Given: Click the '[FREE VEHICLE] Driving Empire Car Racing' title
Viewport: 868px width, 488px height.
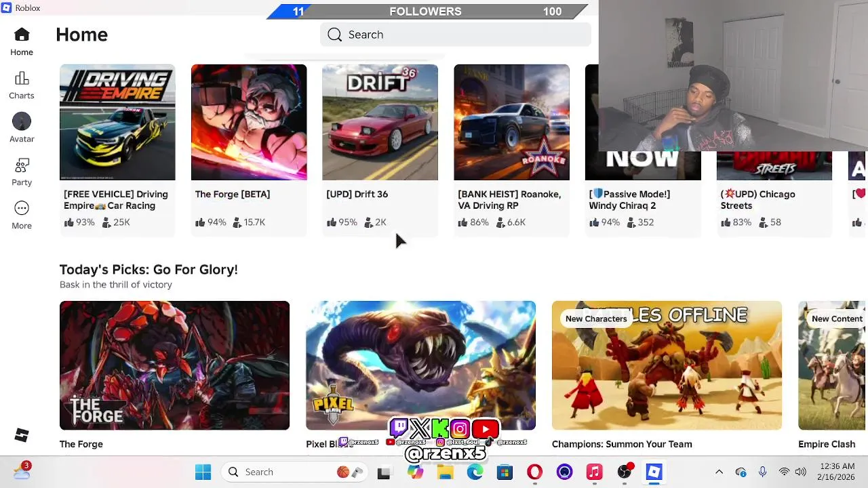Looking at the screenshot, I should point(116,200).
